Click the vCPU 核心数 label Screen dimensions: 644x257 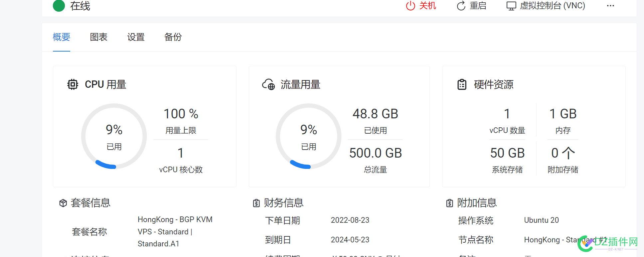(181, 170)
